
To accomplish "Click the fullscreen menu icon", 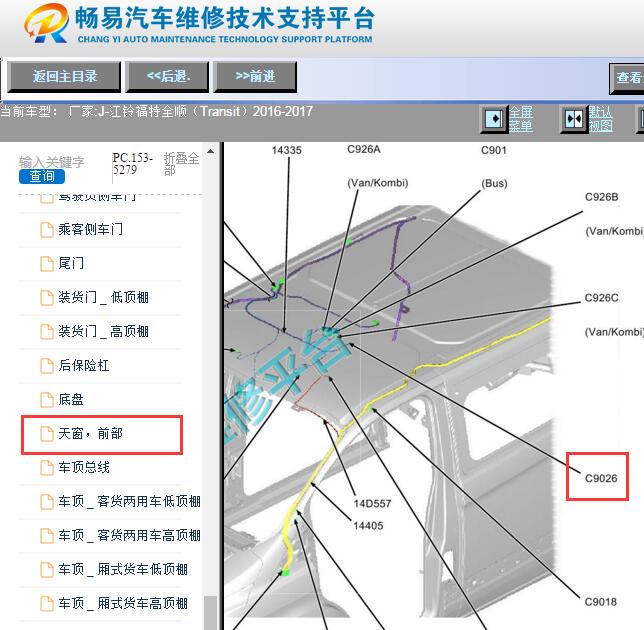I will pos(494,119).
